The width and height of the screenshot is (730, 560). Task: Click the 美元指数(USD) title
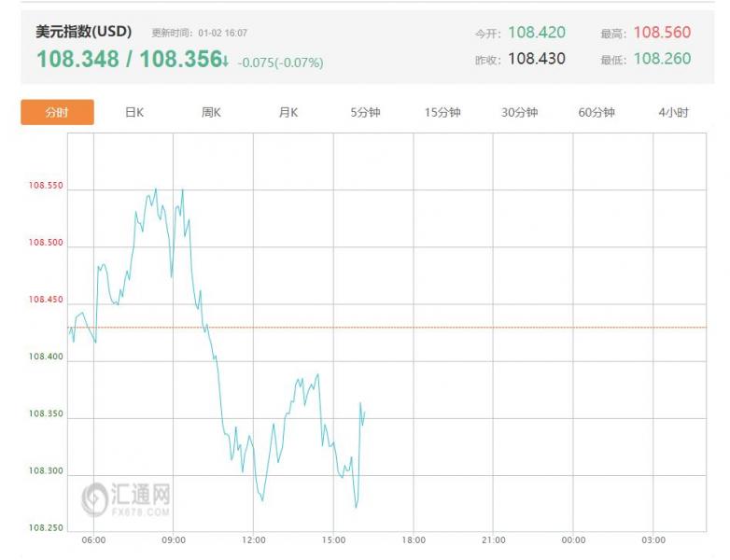84,32
